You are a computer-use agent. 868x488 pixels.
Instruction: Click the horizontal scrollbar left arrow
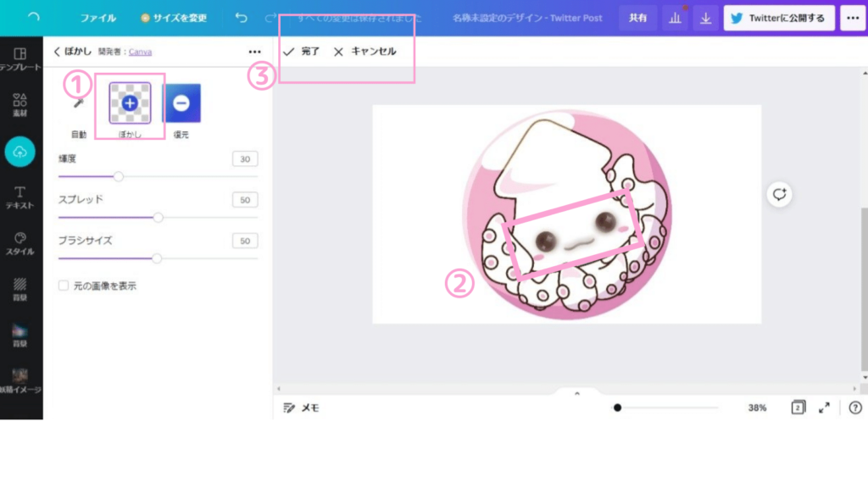(x=278, y=388)
